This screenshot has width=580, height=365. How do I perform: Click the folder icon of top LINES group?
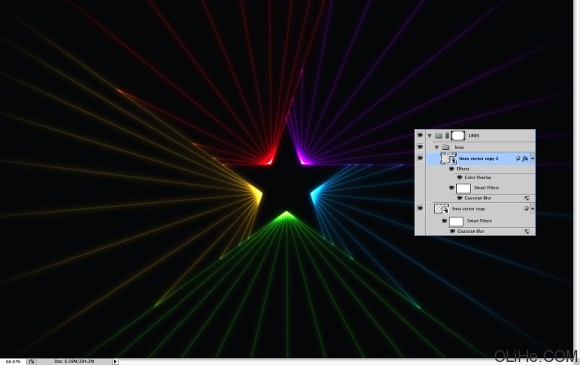pos(438,136)
